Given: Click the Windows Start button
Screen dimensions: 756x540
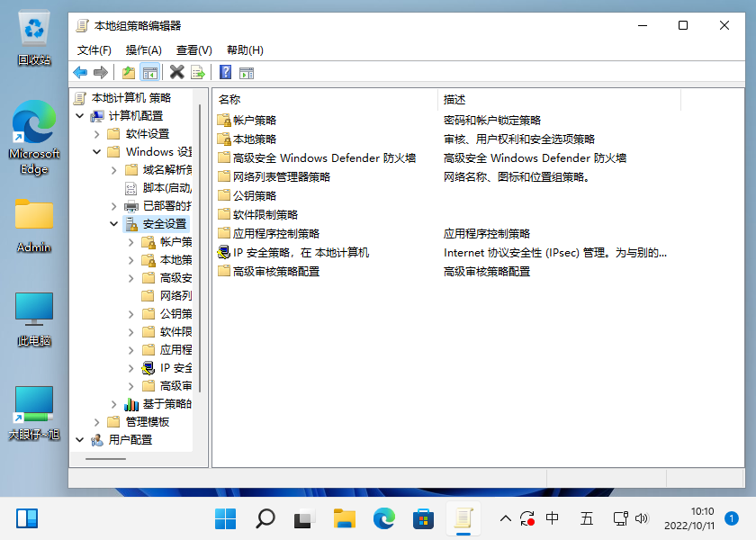Looking at the screenshot, I should pos(225,519).
